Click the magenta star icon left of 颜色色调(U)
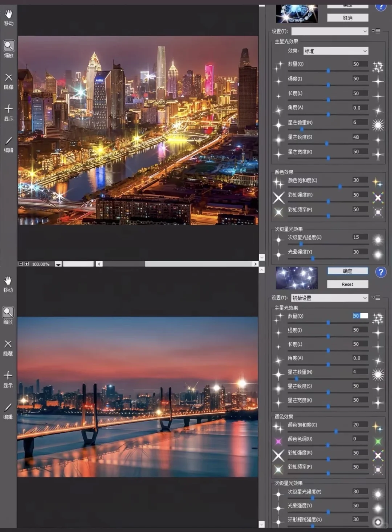Viewport: 392px width, 532px height. [x=278, y=442]
